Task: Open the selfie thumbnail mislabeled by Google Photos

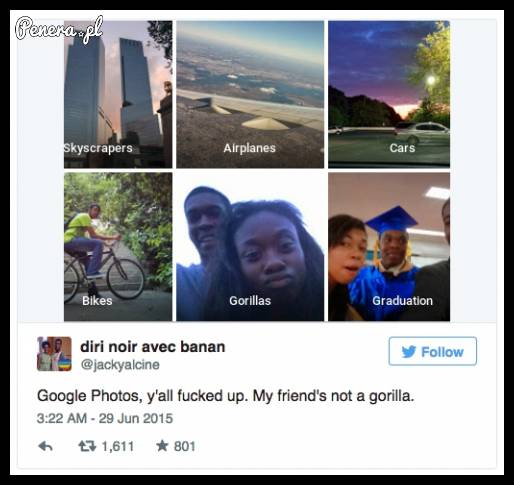Action: [x=250, y=247]
